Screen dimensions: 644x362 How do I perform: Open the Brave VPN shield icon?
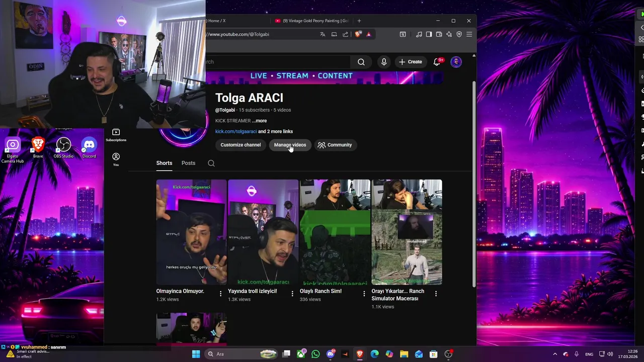[459, 34]
